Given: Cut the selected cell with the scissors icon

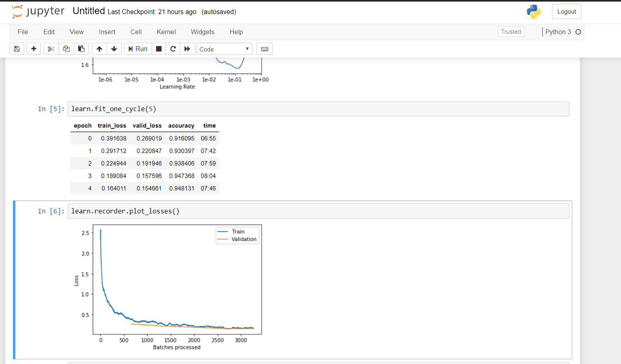Looking at the screenshot, I should (51, 49).
